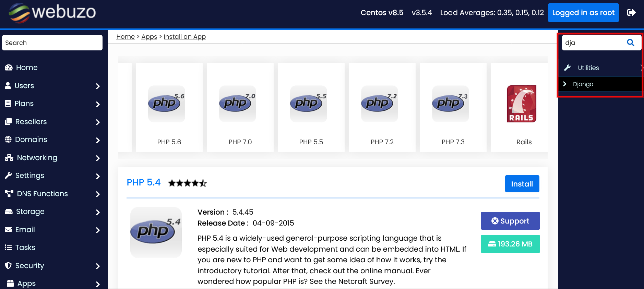This screenshot has height=289, width=644.
Task: Click the Apps icon in sidebar
Action: (x=10, y=283)
